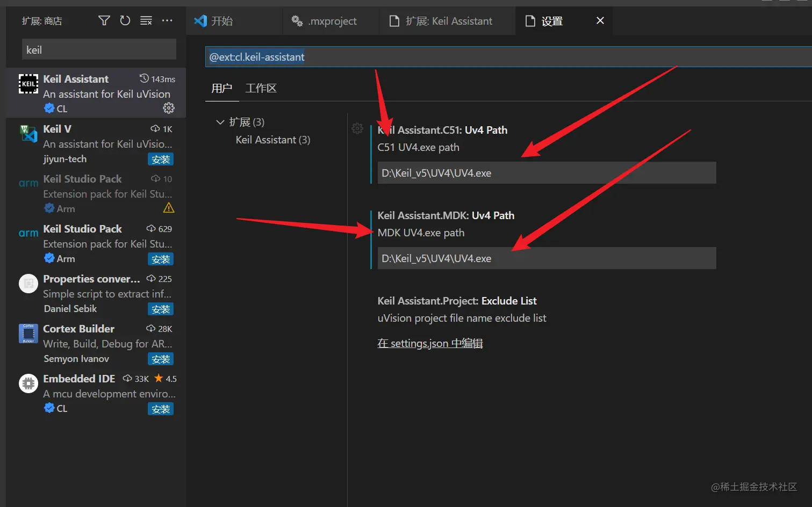Clear extension search results icon
Viewport: 812px width, 507px height.
pyautogui.click(x=146, y=20)
